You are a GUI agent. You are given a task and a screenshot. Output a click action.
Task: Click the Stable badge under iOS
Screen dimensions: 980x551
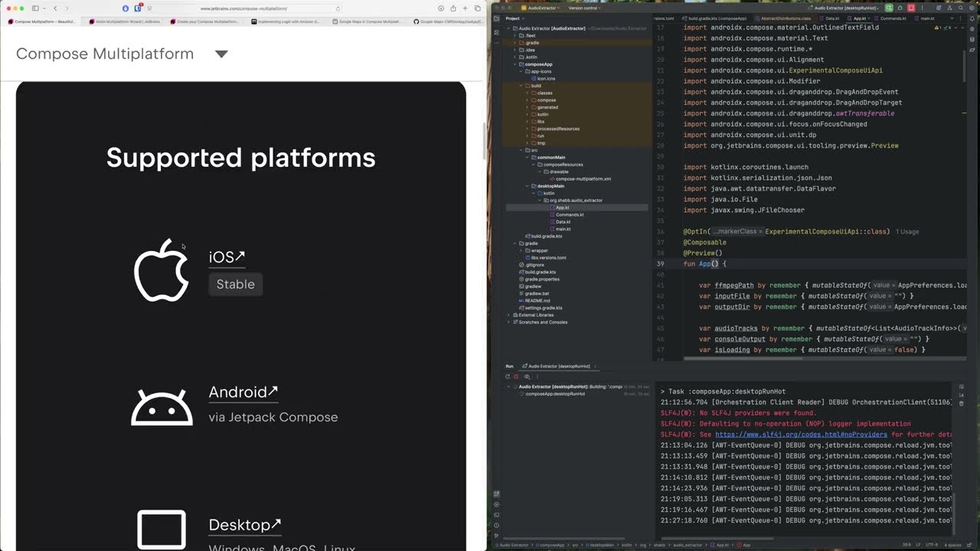pos(235,284)
